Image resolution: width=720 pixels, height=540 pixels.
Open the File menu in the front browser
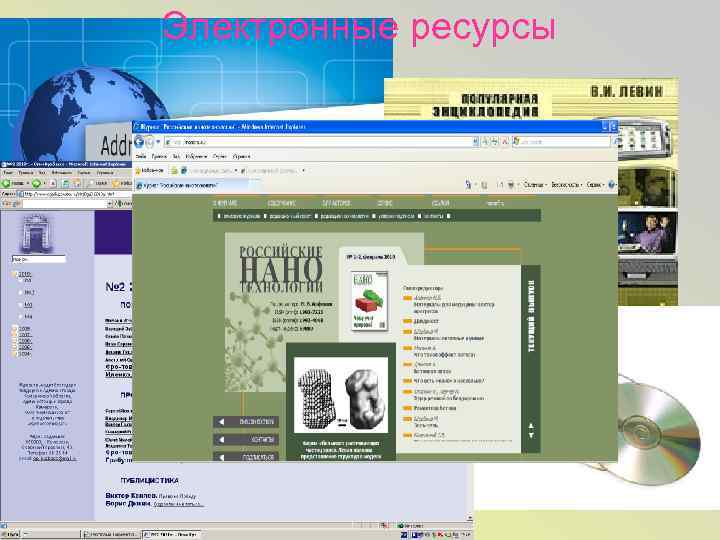point(141,157)
